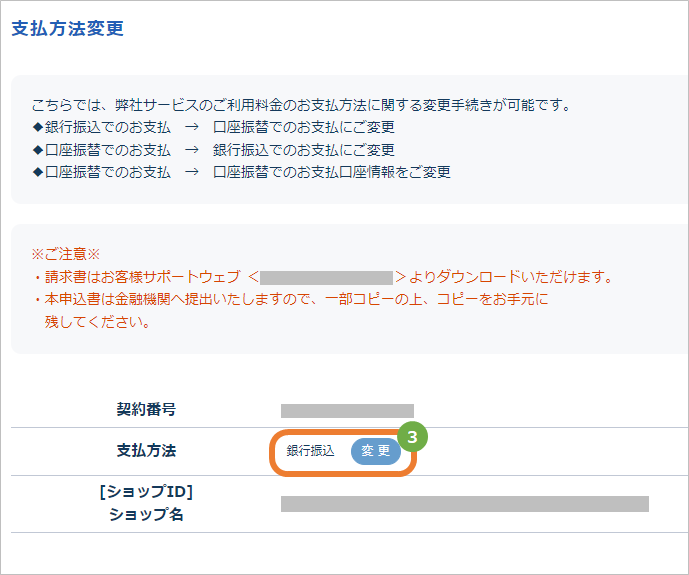Select the line 銀行振込でのお支払 → 口座振替でのお支払にご変更
Image resolution: width=689 pixels, height=575 pixels.
pos(214,127)
